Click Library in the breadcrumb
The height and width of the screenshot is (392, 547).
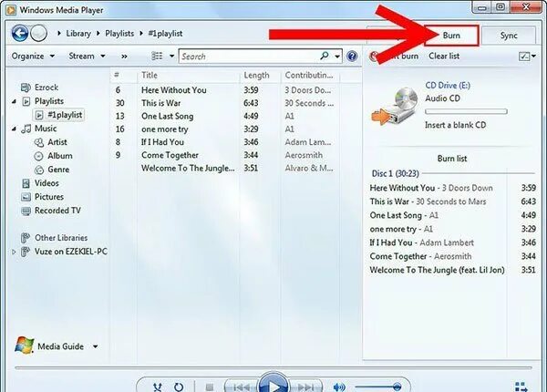pyautogui.click(x=78, y=34)
